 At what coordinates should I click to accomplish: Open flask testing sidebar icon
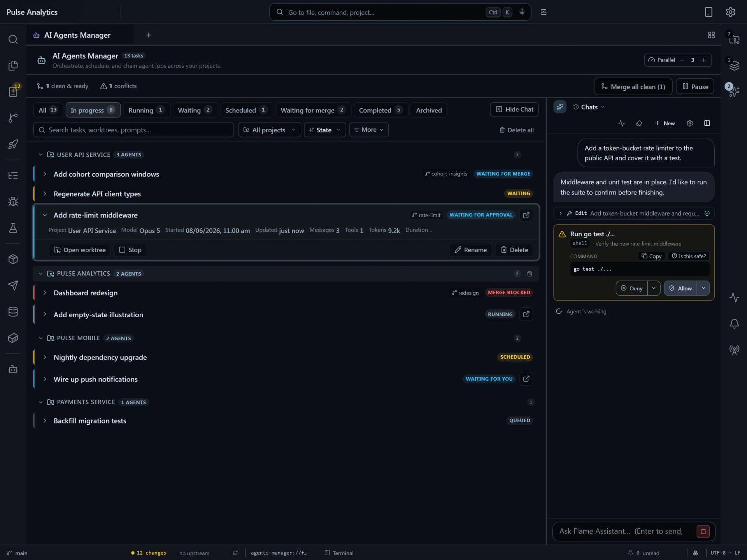pyautogui.click(x=13, y=228)
